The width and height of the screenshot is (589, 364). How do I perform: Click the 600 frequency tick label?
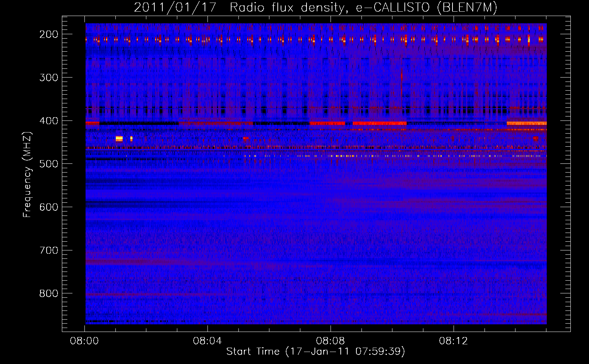point(48,207)
